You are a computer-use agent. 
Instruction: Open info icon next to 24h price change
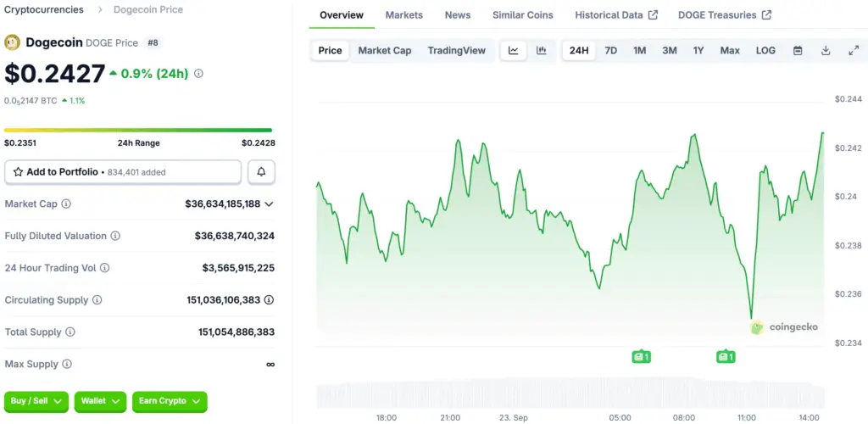tap(198, 73)
